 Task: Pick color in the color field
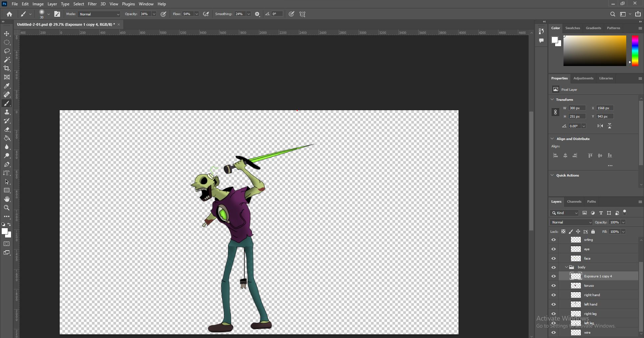pyautogui.click(x=595, y=51)
